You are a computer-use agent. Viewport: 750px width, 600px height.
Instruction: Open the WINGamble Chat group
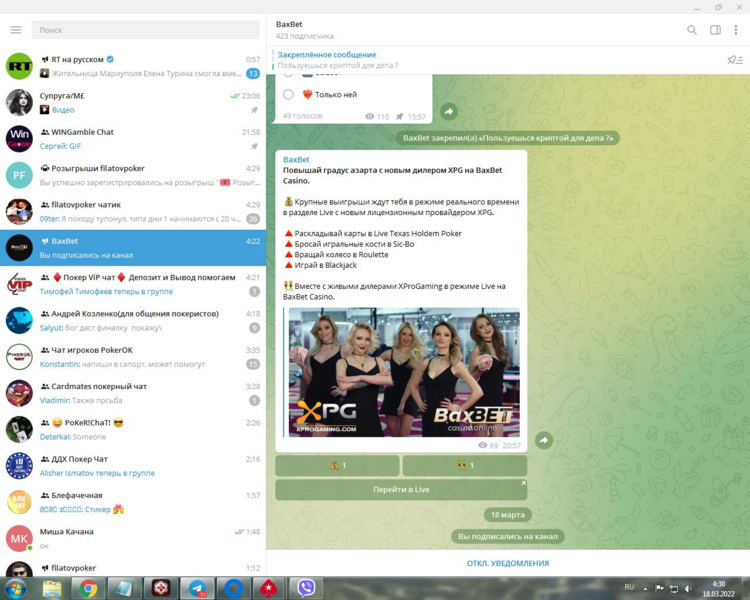coord(133,139)
